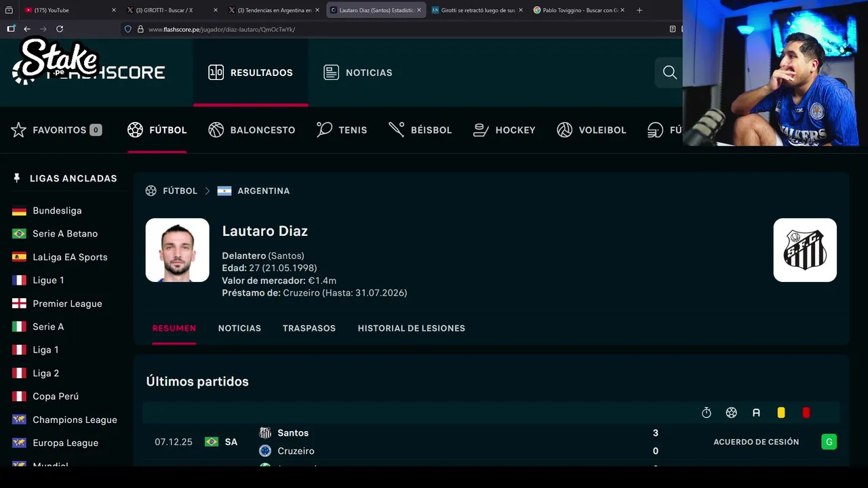Click the green G result badge
Viewport: 868px width, 488px height.
[x=829, y=442]
